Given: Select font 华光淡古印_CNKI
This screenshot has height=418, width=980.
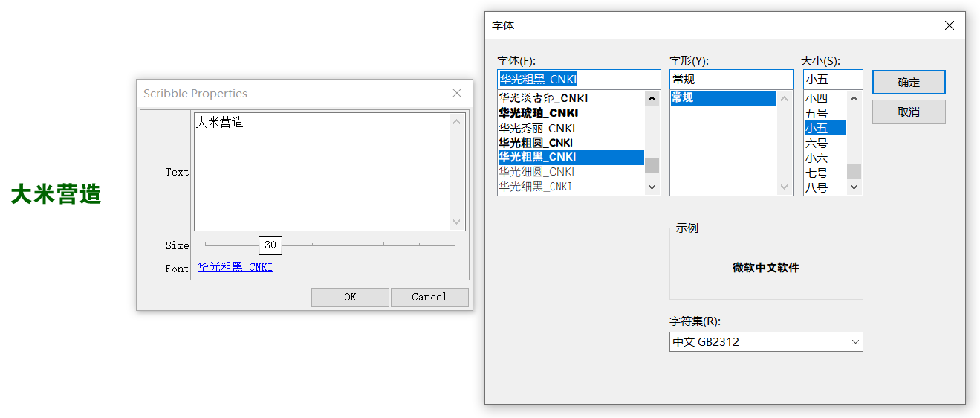Looking at the screenshot, I should pos(571,98).
